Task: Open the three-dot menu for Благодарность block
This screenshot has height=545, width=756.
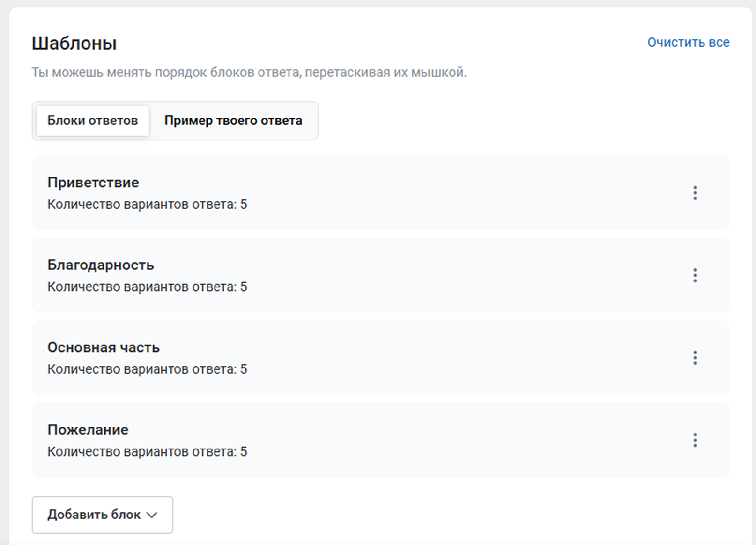Action: tap(695, 275)
